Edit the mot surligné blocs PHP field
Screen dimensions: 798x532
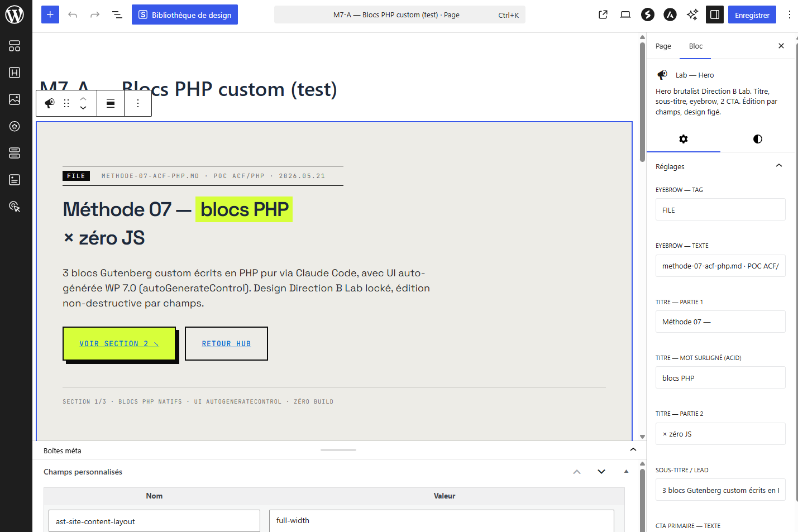coord(720,378)
